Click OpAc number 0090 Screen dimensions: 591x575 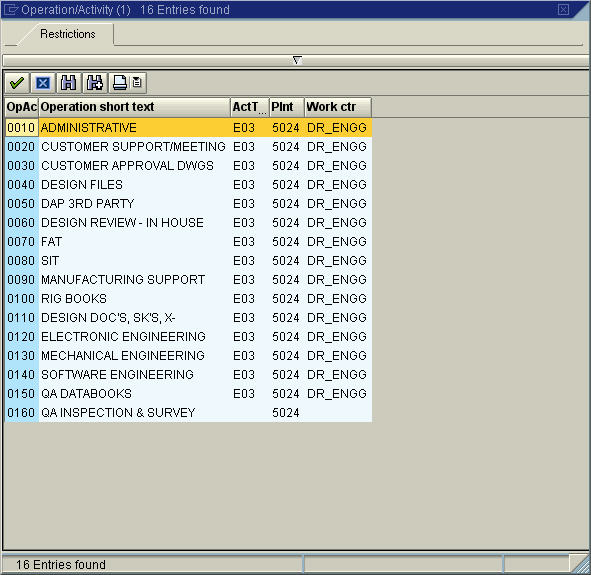coord(21,280)
